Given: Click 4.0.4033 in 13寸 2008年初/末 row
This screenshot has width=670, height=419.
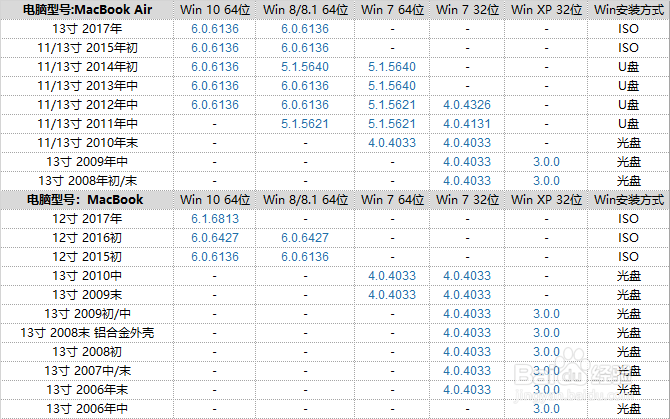Looking at the screenshot, I should tap(467, 181).
